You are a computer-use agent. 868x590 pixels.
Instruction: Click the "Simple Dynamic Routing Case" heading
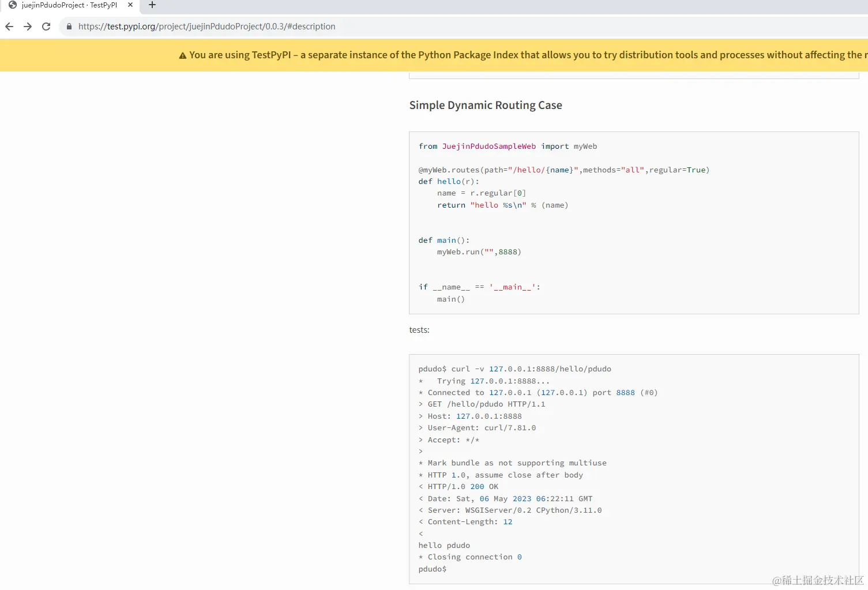point(486,106)
